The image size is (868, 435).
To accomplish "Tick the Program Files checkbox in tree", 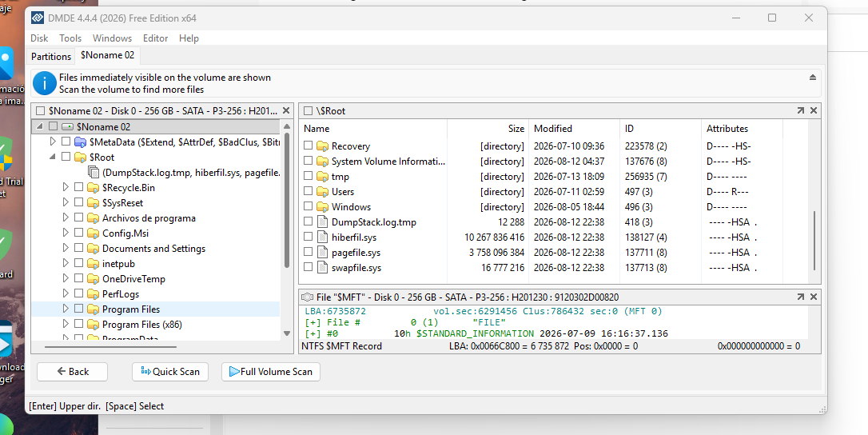I will pos(78,309).
